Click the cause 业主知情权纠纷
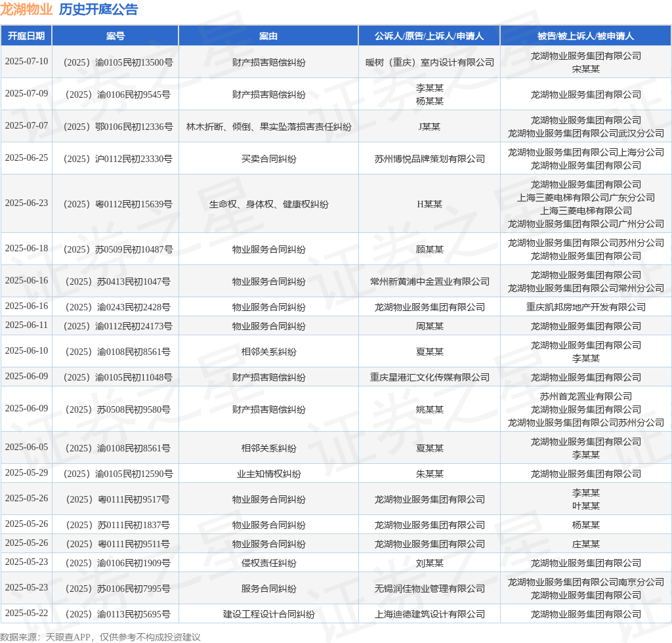This screenshot has width=672, height=643. [x=268, y=474]
